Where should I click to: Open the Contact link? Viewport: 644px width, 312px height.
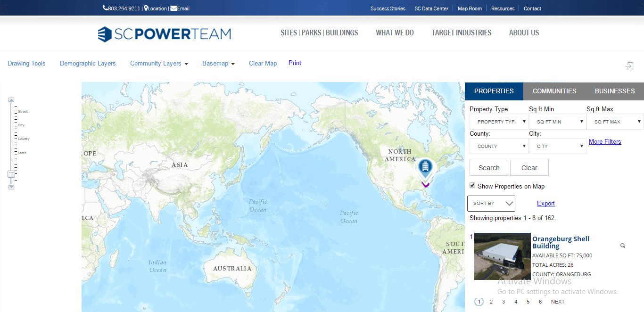click(532, 8)
